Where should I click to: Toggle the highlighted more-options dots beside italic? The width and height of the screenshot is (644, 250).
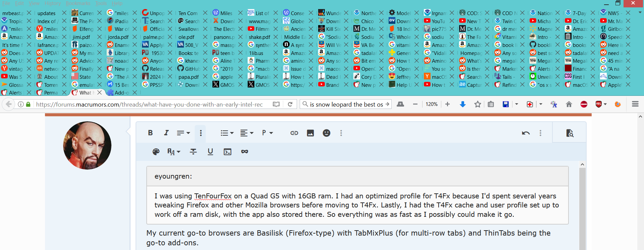201,133
